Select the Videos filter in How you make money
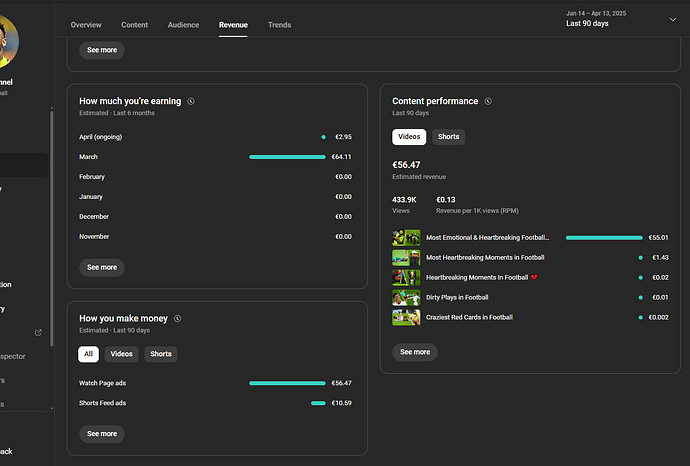The width and height of the screenshot is (690, 466). [121, 354]
